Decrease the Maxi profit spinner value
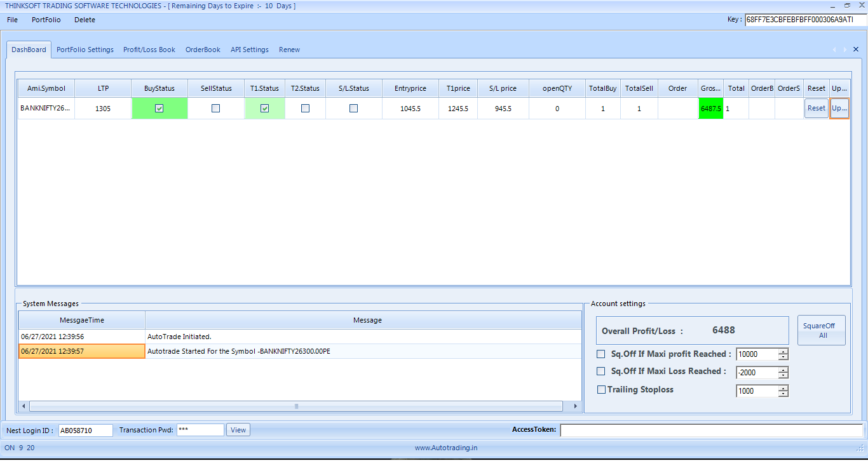The height and width of the screenshot is (461, 868). pos(783,358)
